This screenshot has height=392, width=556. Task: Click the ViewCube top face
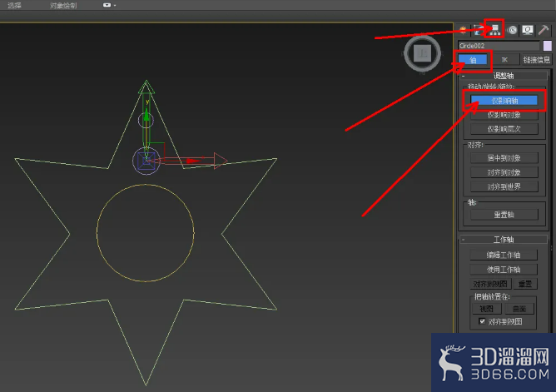click(422, 53)
